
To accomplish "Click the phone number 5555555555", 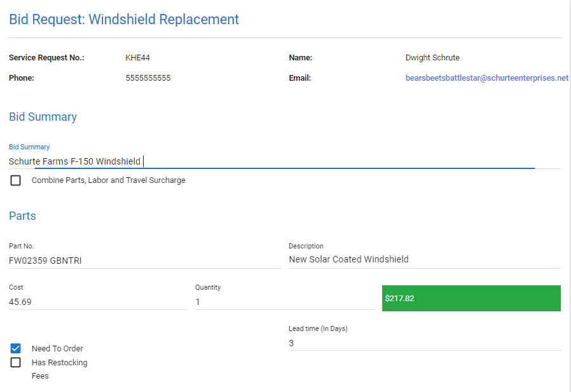I will coord(148,78).
